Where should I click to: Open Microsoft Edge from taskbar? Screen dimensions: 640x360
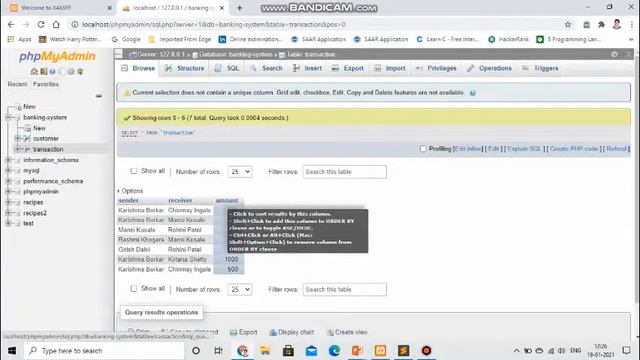334,351
